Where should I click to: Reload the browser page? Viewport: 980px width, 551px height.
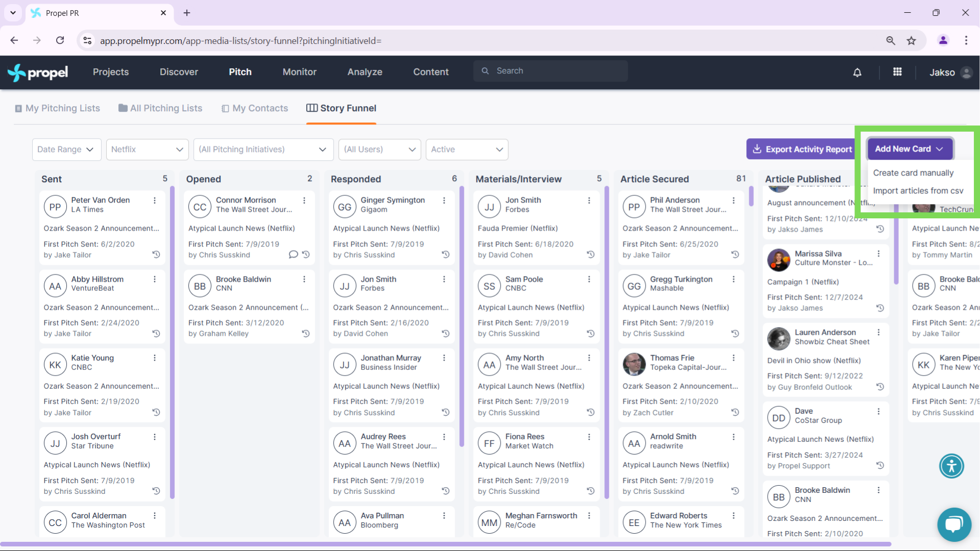tap(60, 40)
